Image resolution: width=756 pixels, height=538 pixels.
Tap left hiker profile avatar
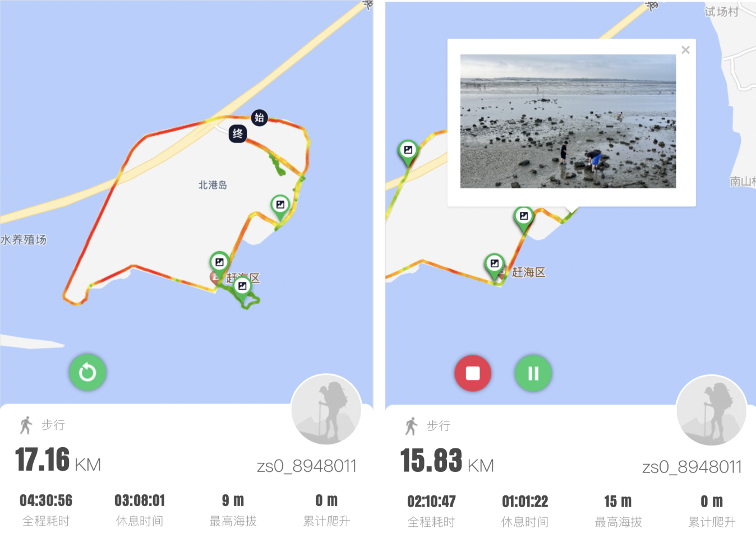coord(326,410)
